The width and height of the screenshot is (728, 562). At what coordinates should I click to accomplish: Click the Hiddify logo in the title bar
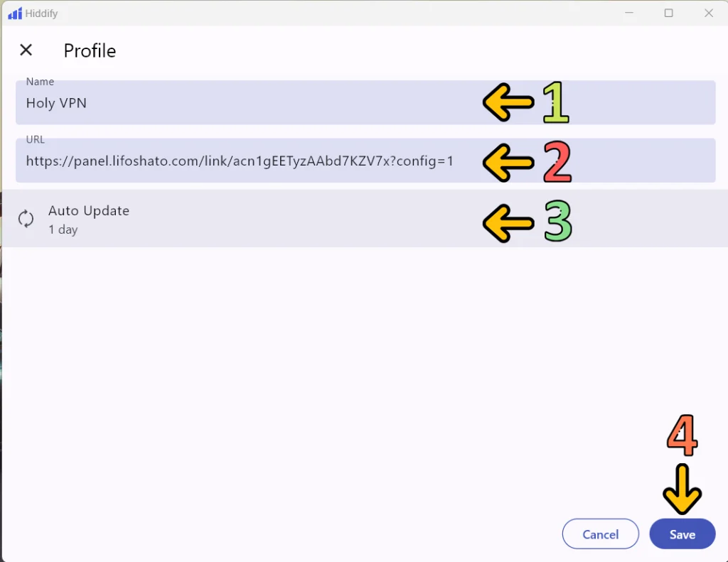click(14, 13)
